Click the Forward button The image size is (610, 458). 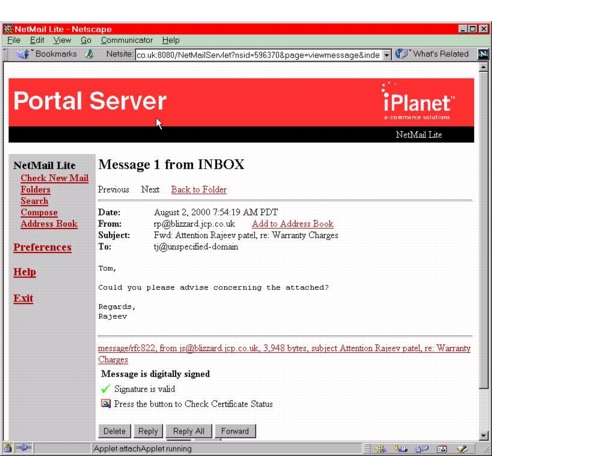(235, 431)
